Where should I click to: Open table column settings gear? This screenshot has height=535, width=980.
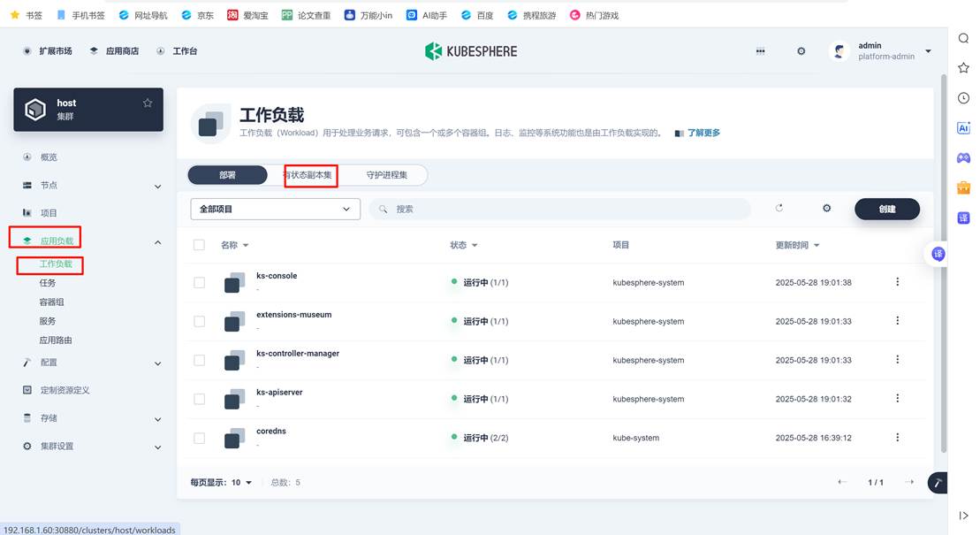click(826, 209)
